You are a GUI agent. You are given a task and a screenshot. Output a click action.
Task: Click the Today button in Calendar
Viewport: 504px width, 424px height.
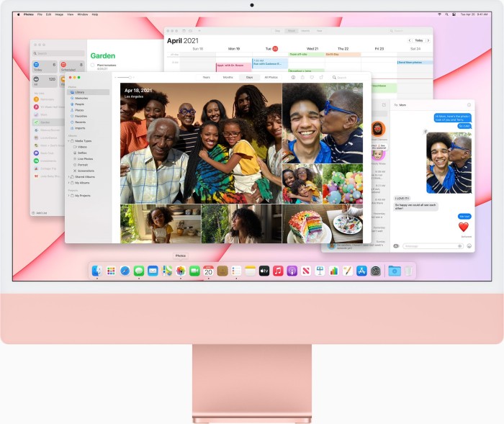pos(418,40)
